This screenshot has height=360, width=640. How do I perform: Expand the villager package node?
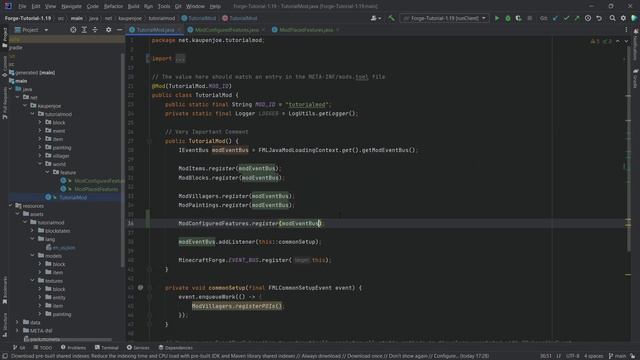[40, 156]
